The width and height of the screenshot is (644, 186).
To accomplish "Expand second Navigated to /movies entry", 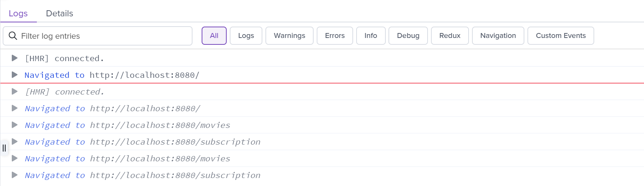I will (15, 158).
